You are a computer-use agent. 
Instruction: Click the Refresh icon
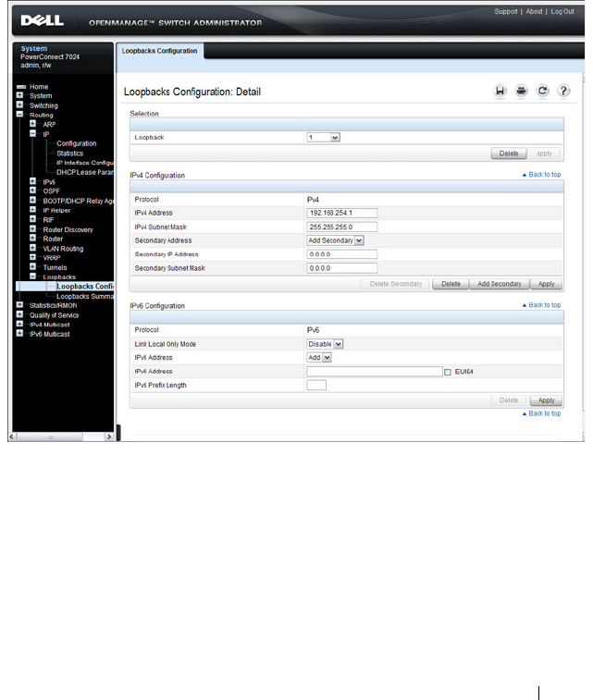(542, 91)
